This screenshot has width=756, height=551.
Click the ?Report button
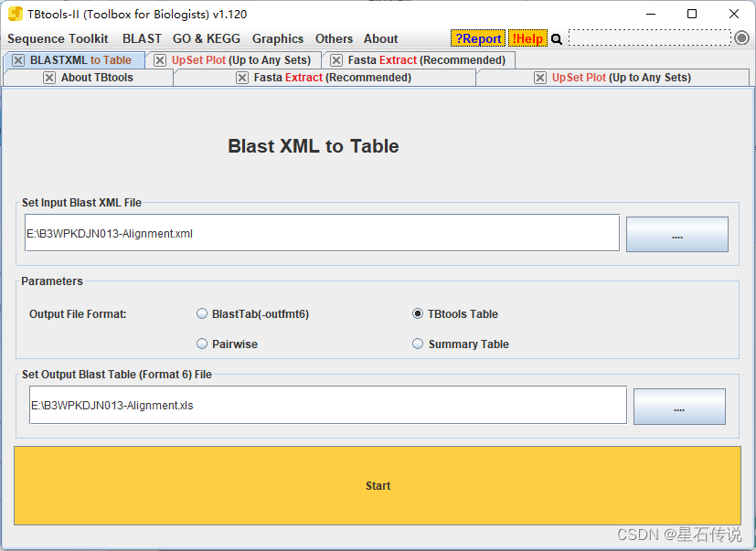[x=478, y=38]
